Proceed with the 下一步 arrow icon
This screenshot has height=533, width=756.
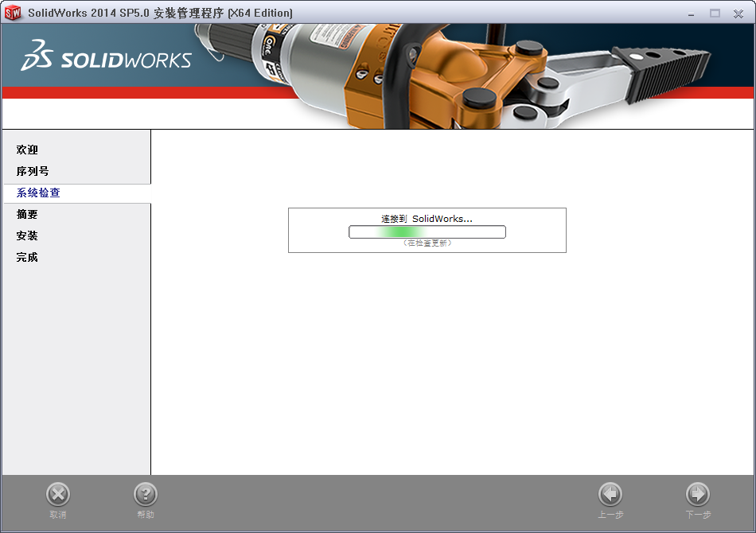698,495
